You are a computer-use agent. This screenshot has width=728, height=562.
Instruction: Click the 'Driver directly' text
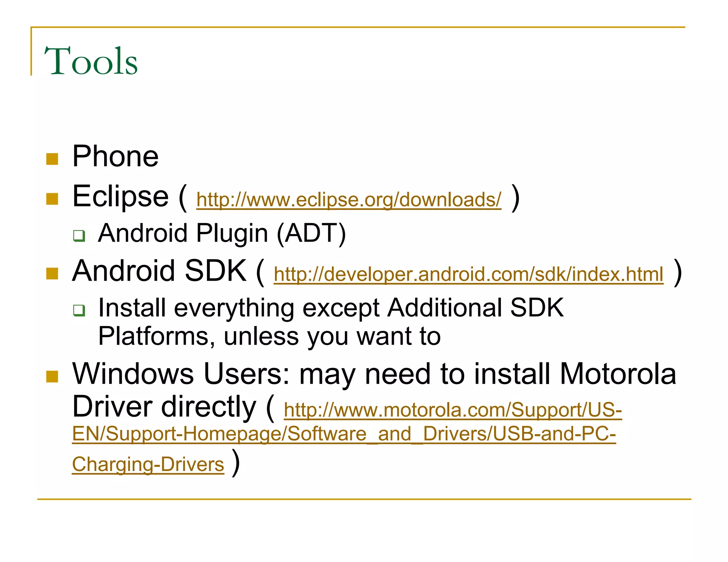[164, 407]
